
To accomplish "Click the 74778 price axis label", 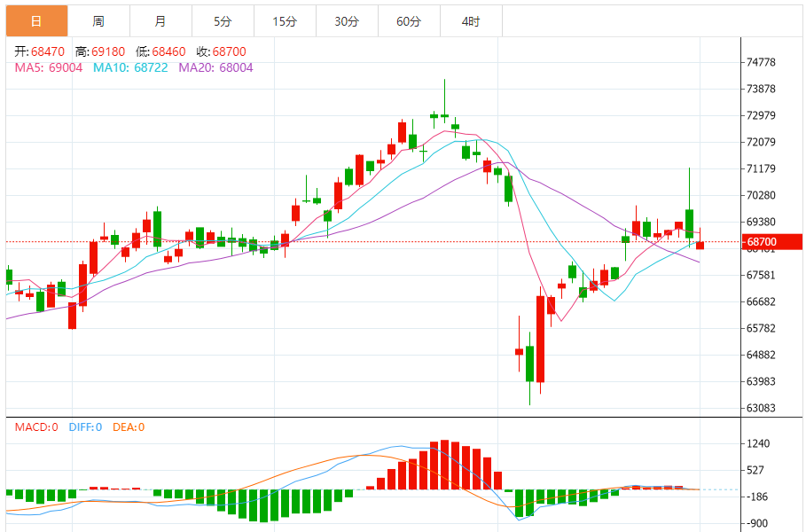I will (761, 62).
